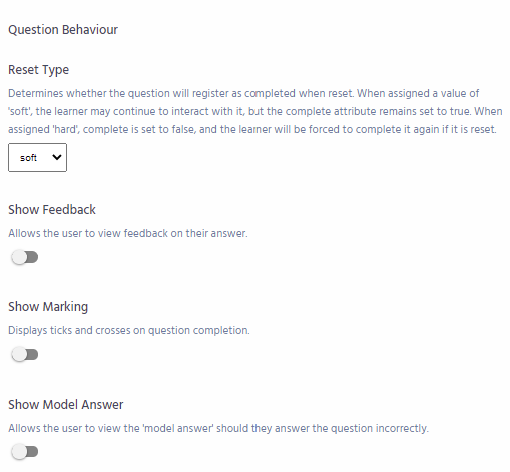Click the gray track of Show Marking toggle
The height and width of the screenshot is (472, 510).
coord(32,354)
